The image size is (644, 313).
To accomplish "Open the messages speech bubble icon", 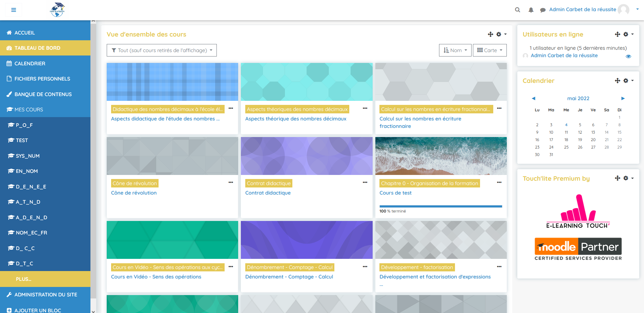I will (543, 10).
